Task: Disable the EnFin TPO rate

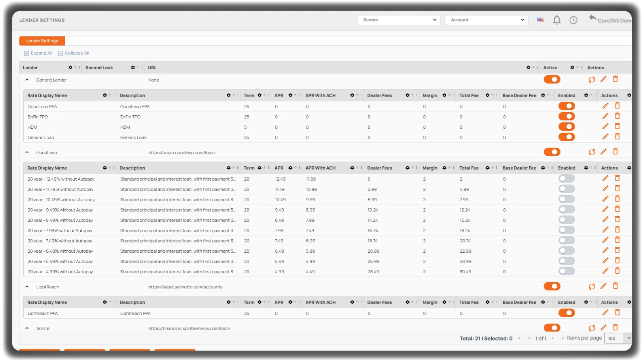Action: tap(566, 116)
